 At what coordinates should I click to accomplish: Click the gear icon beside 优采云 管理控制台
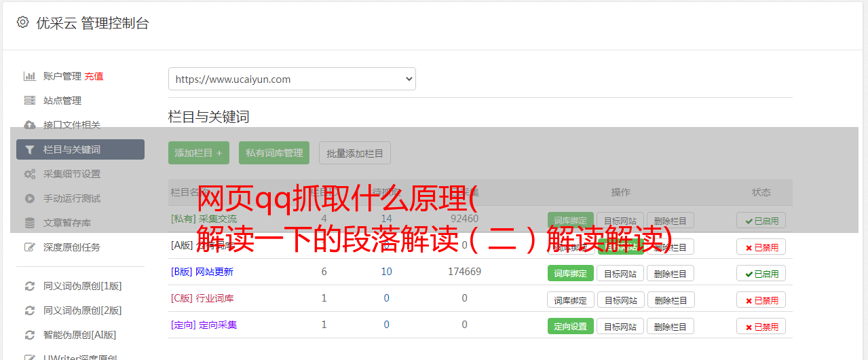(22, 22)
